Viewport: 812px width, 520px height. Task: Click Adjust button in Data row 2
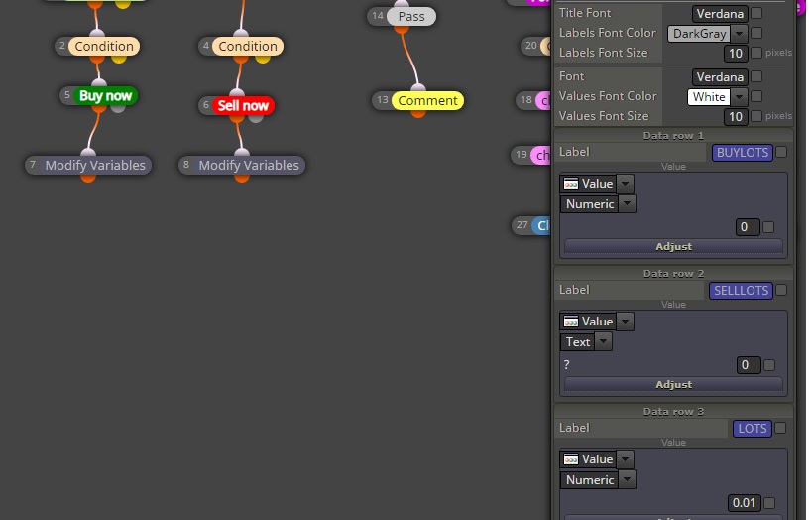[673, 385]
